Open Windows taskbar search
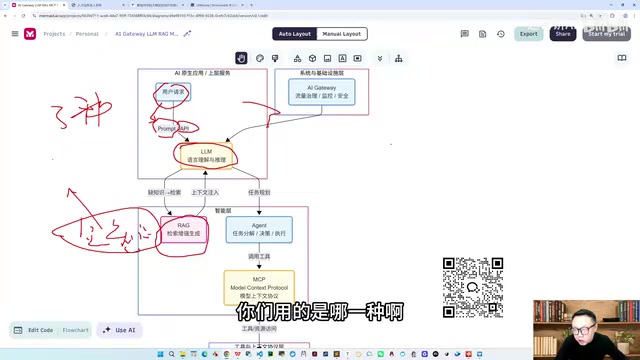This screenshot has width=640, height=360. click(171, 354)
